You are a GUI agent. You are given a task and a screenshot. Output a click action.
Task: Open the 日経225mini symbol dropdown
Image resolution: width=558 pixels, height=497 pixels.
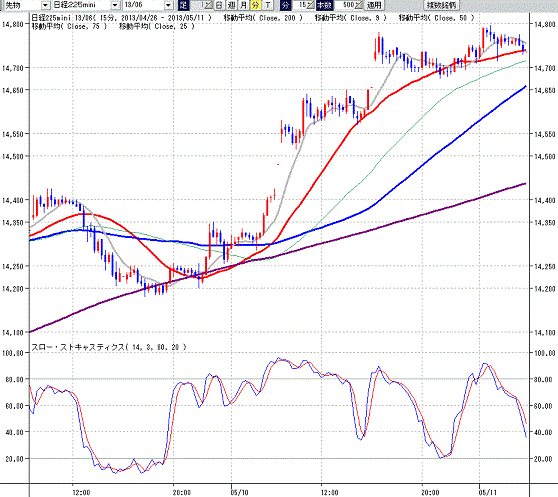[x=115, y=5]
